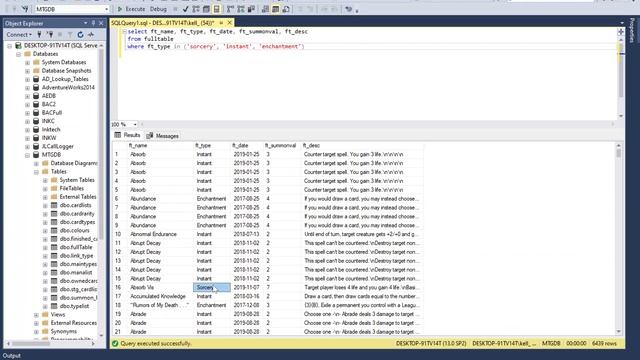Click the editor split-window handle icon

point(621,32)
